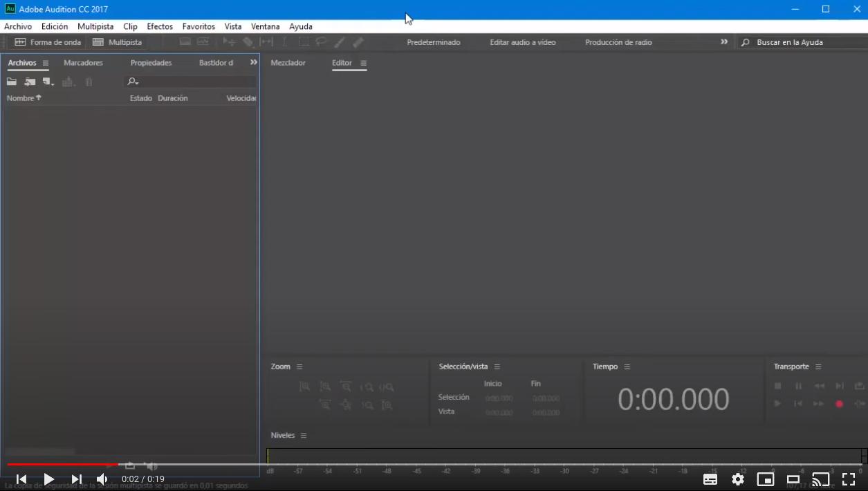Viewport: 868px width, 491px height.
Task: Select the Lasso selection tool
Action: (x=322, y=42)
